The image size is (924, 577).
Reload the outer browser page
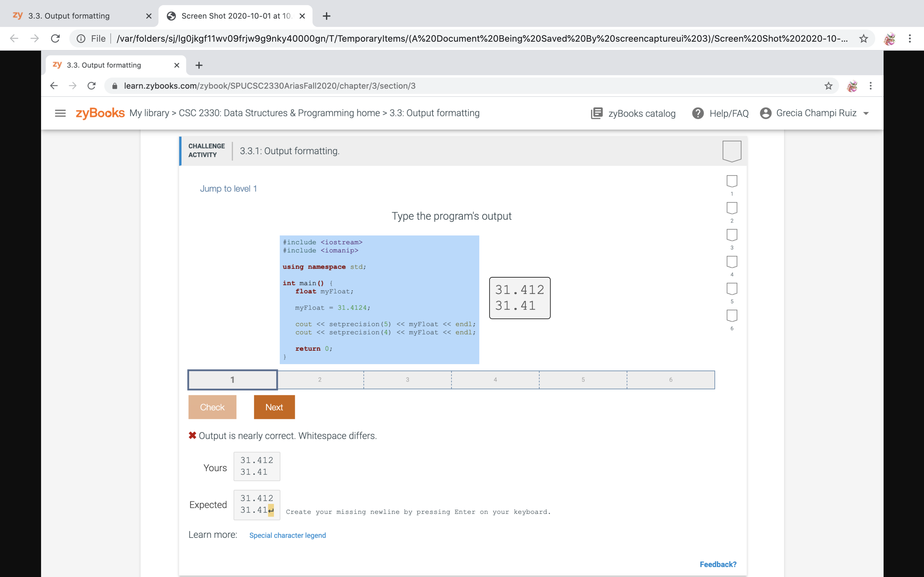[56, 38]
